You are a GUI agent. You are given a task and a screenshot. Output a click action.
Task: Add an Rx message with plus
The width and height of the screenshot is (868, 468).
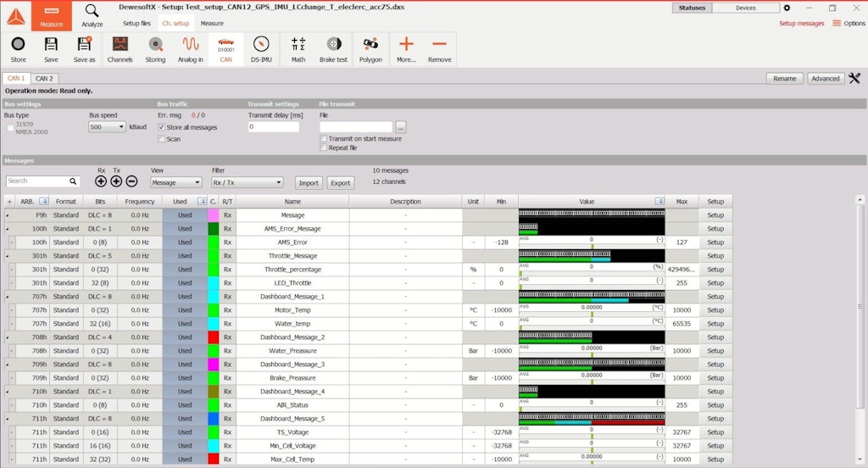pos(101,181)
